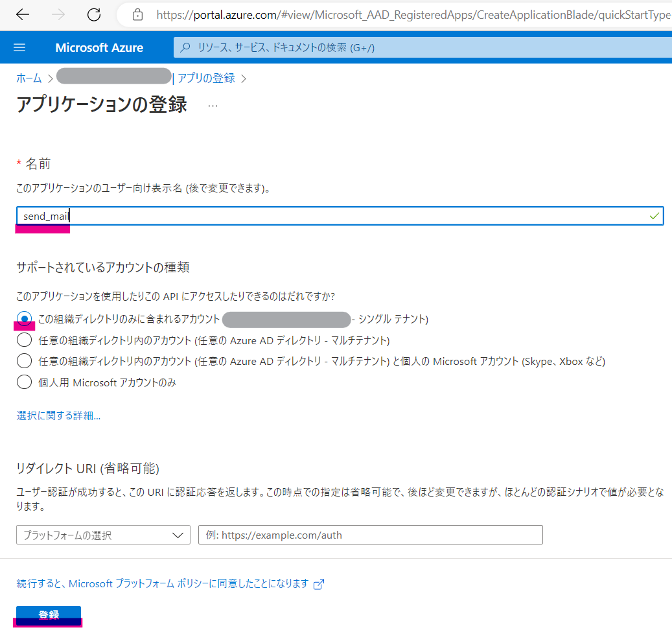
Task: Click the browser back arrow
Action: pos(22,15)
